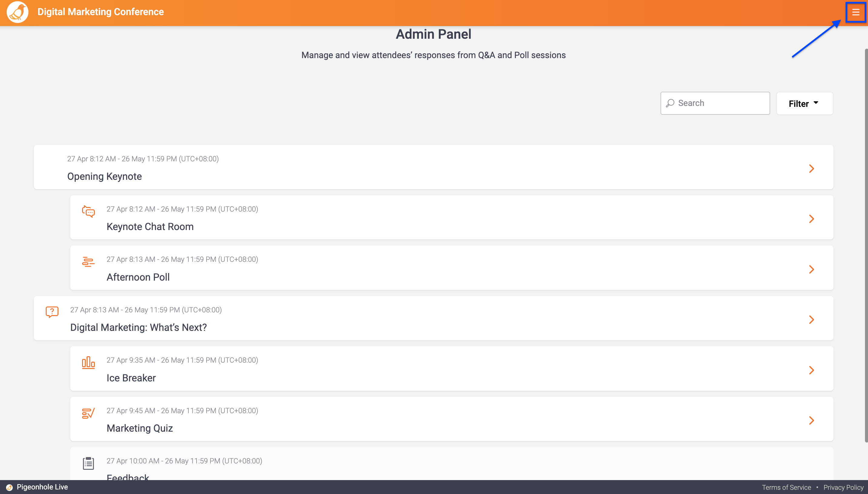868x494 pixels.
Task: Expand the Marketing Quiz session row
Action: click(811, 421)
